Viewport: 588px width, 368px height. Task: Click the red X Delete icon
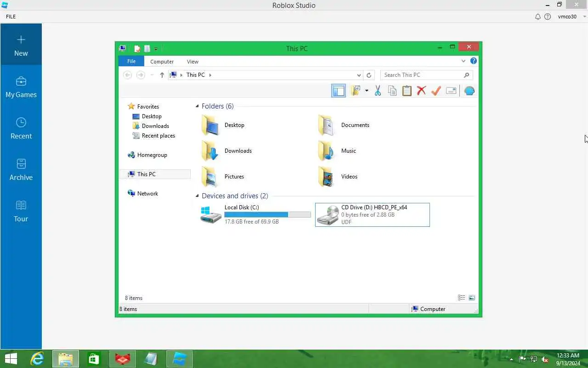pos(421,91)
